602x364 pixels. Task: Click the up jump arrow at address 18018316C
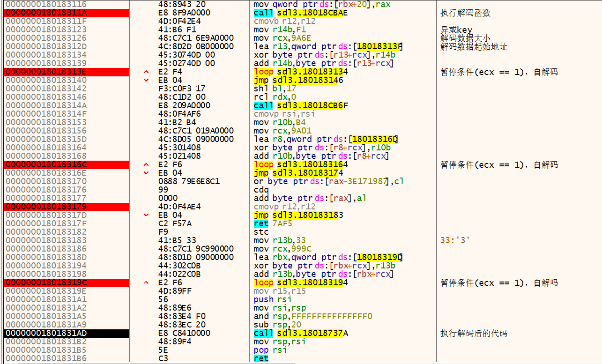(146, 165)
